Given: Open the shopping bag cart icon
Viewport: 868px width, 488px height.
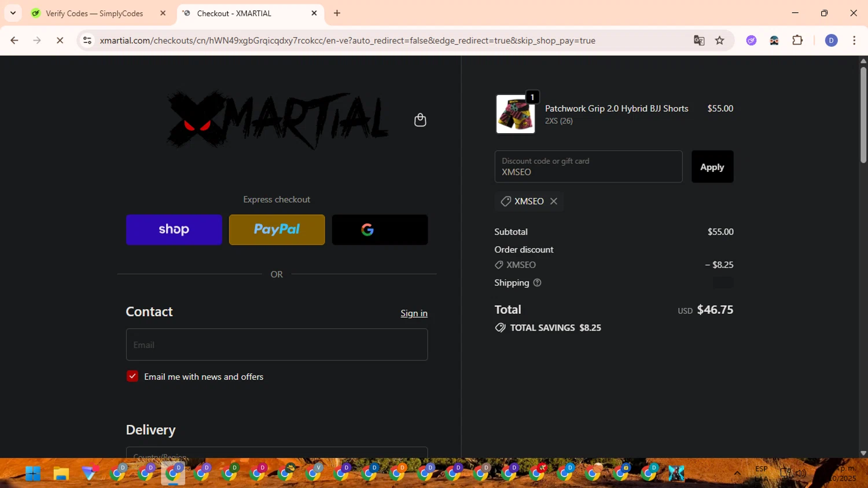Looking at the screenshot, I should [420, 120].
